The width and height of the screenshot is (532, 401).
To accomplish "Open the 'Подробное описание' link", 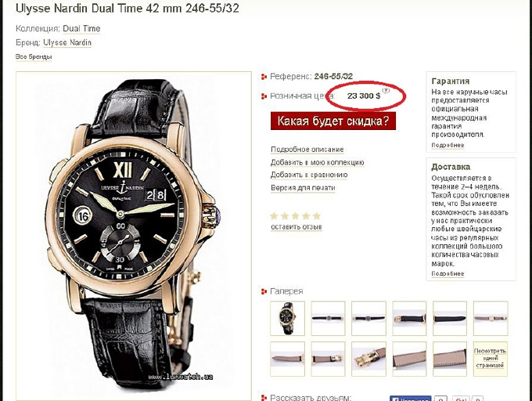I will 307,150.
